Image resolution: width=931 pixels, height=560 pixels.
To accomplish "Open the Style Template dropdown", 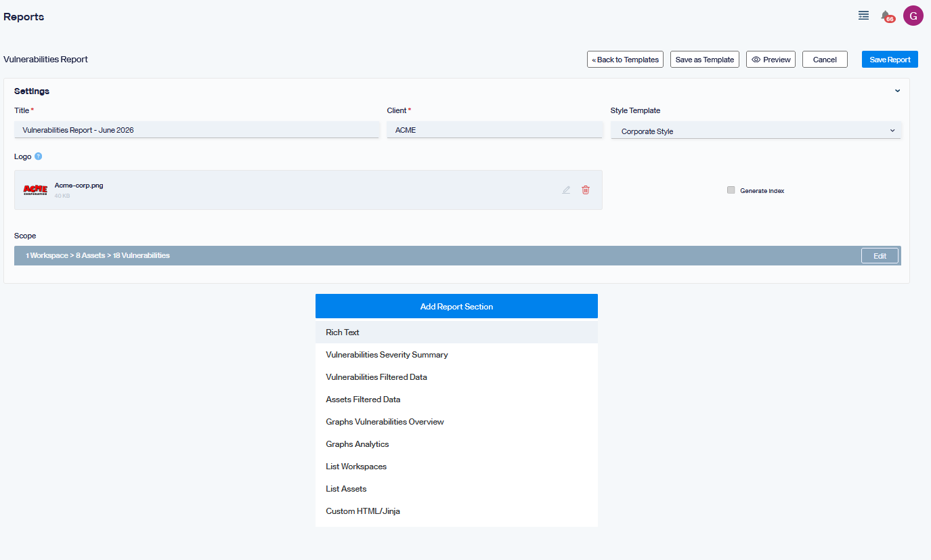I will 756,131.
